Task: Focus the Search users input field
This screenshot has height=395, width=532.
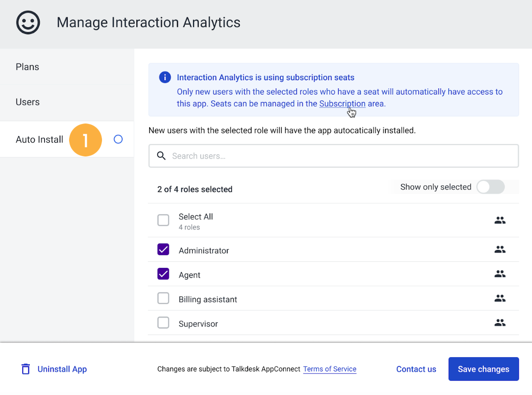Action: [334, 156]
